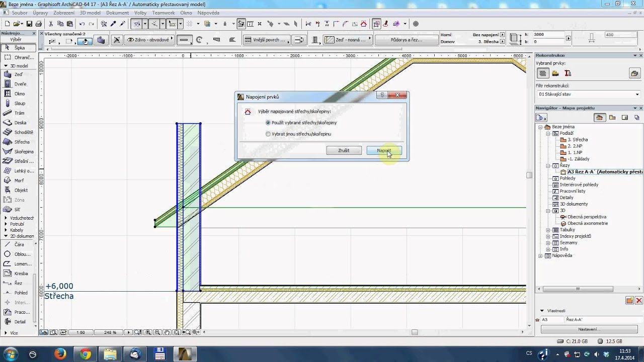Screen dimensions: 644x362
Task: Expand the Seznamy tree node
Action: click(548, 243)
